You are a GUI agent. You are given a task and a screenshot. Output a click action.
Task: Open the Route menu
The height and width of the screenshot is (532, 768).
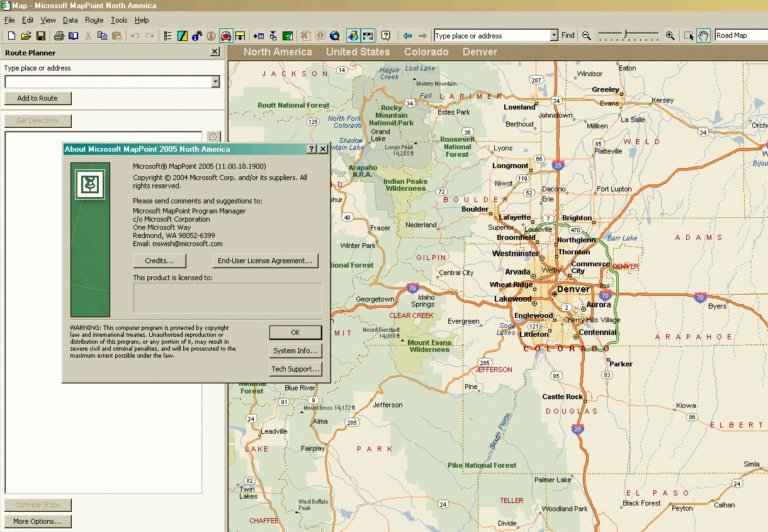(x=94, y=20)
